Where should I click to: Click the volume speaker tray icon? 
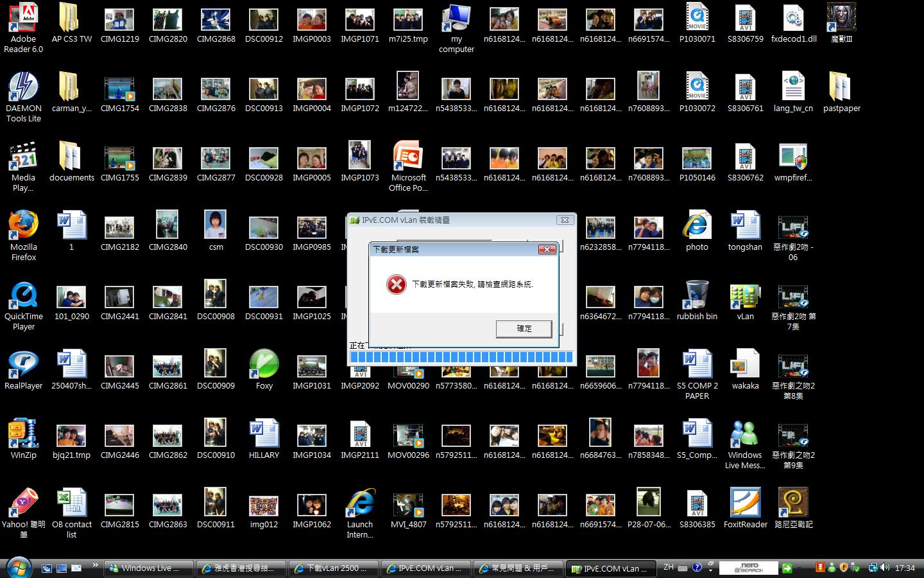[x=885, y=568]
